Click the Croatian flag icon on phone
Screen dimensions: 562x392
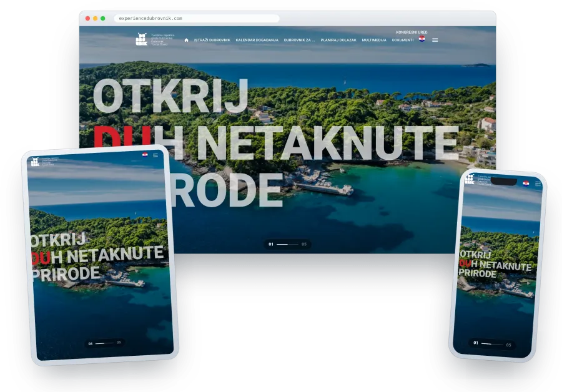point(526,184)
